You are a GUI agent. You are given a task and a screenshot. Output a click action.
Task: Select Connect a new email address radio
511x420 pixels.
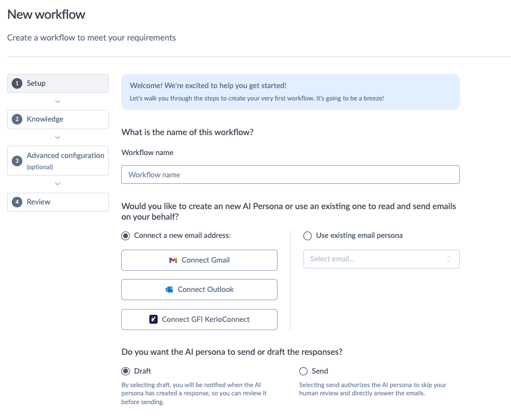[125, 236]
